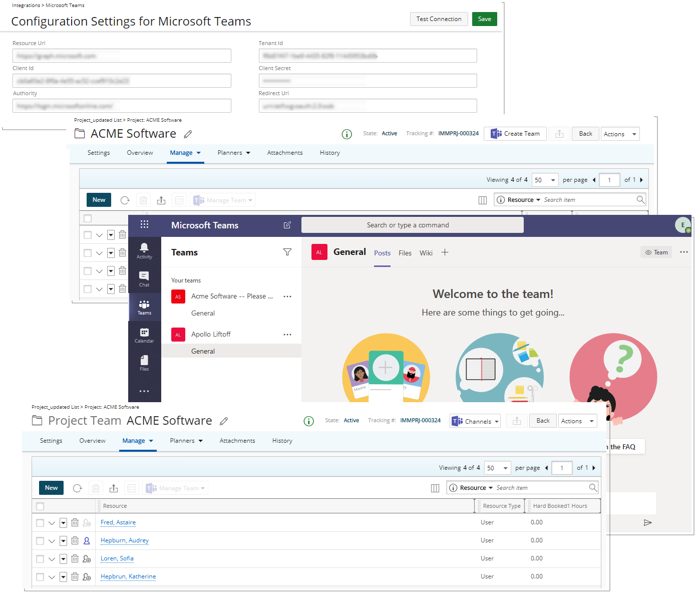The image size is (700, 597).
Task: Open the Hepbrun, Katherine resource link
Action: [x=128, y=576]
